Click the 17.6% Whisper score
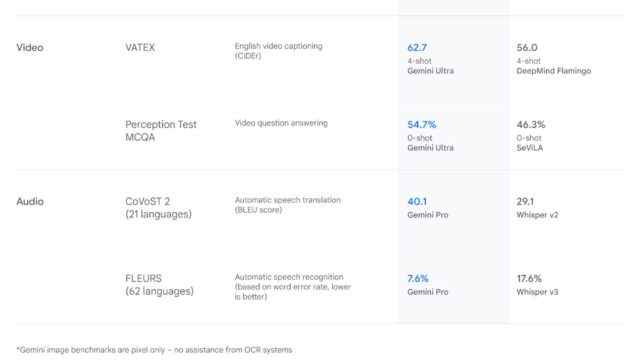The height and width of the screenshot is (364, 632). coord(529,279)
